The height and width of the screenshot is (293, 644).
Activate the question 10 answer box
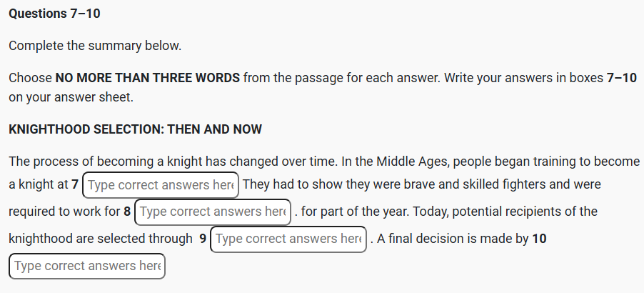coord(87,266)
